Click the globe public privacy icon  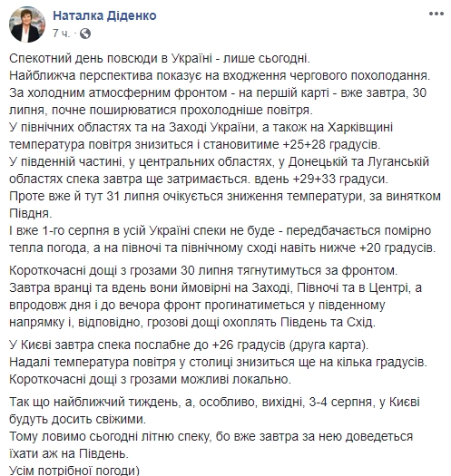tap(85, 34)
